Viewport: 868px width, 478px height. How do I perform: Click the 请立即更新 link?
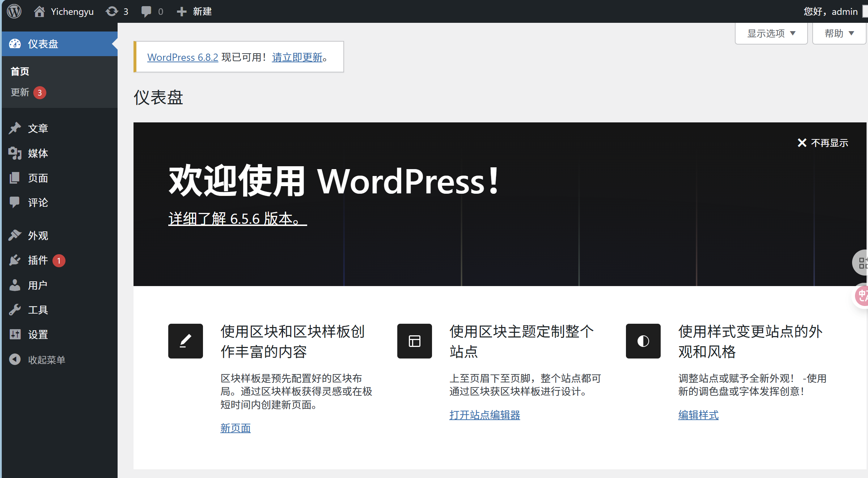tap(297, 57)
